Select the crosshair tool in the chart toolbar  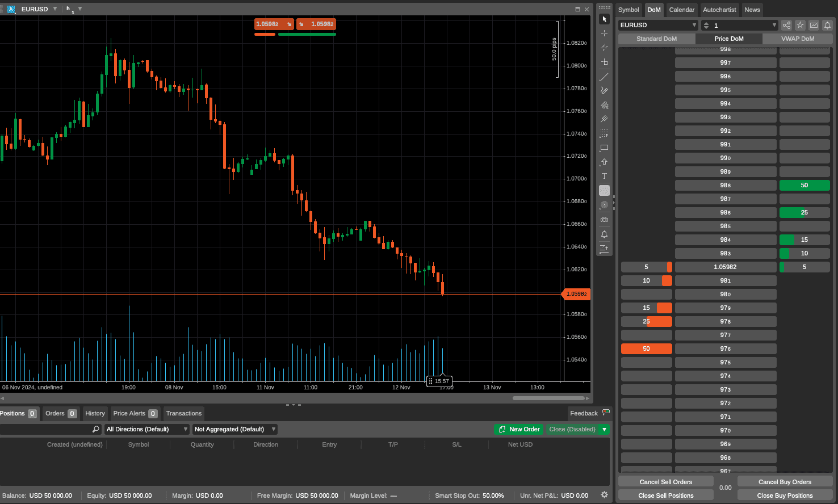click(x=604, y=33)
